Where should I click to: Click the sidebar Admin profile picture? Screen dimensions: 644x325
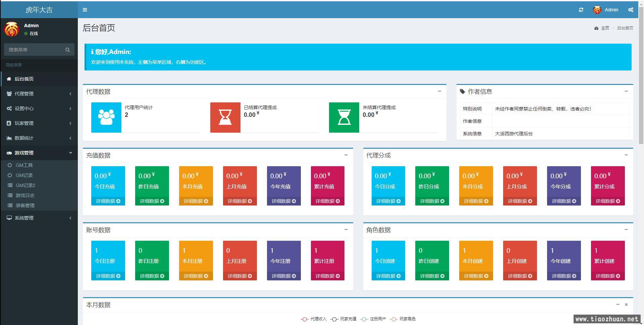point(11,29)
